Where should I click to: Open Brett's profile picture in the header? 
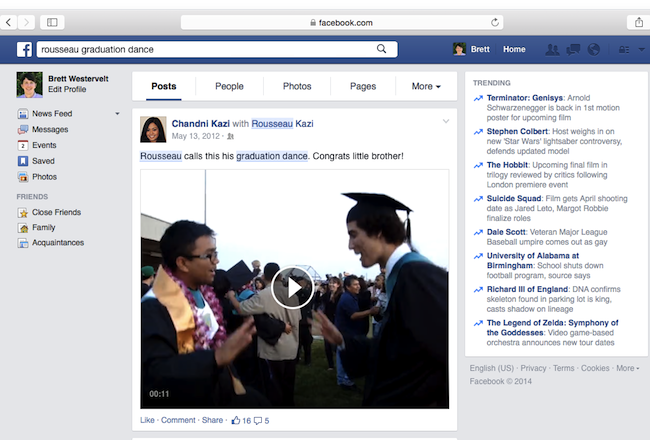click(459, 49)
